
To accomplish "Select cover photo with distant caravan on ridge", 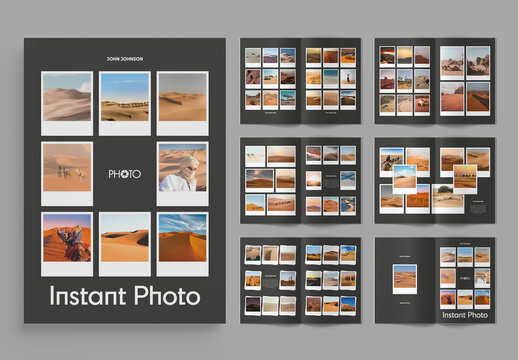I will tap(125, 103).
